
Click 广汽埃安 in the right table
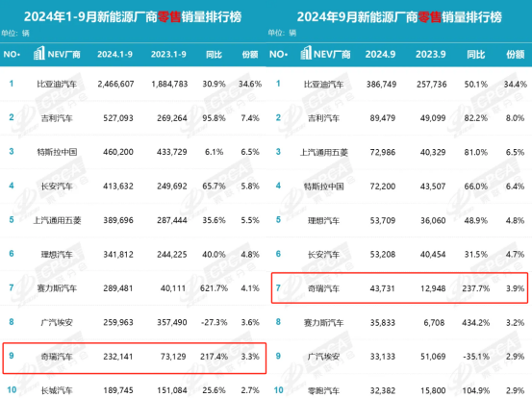tap(324, 357)
